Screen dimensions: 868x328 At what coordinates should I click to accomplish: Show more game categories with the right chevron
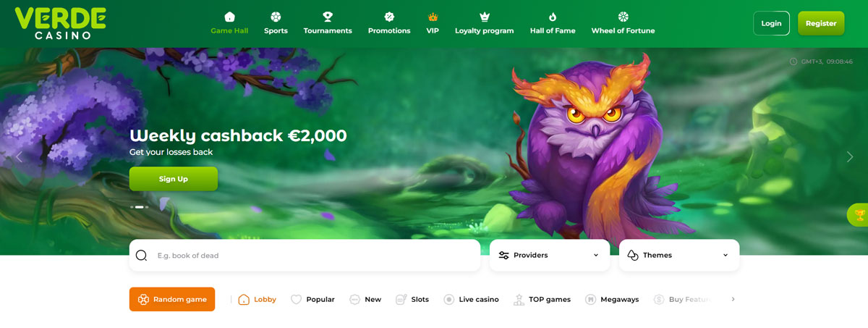point(733,299)
